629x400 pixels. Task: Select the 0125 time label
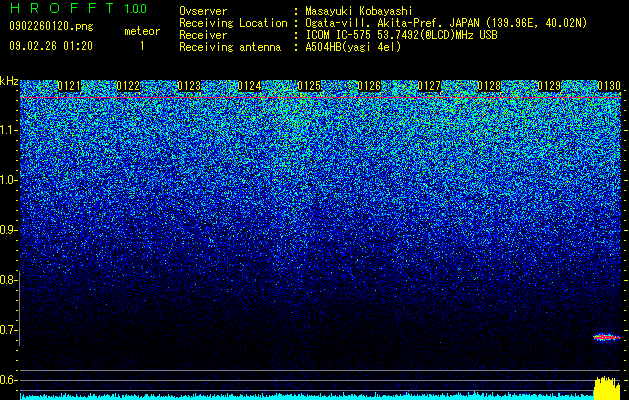pos(309,86)
